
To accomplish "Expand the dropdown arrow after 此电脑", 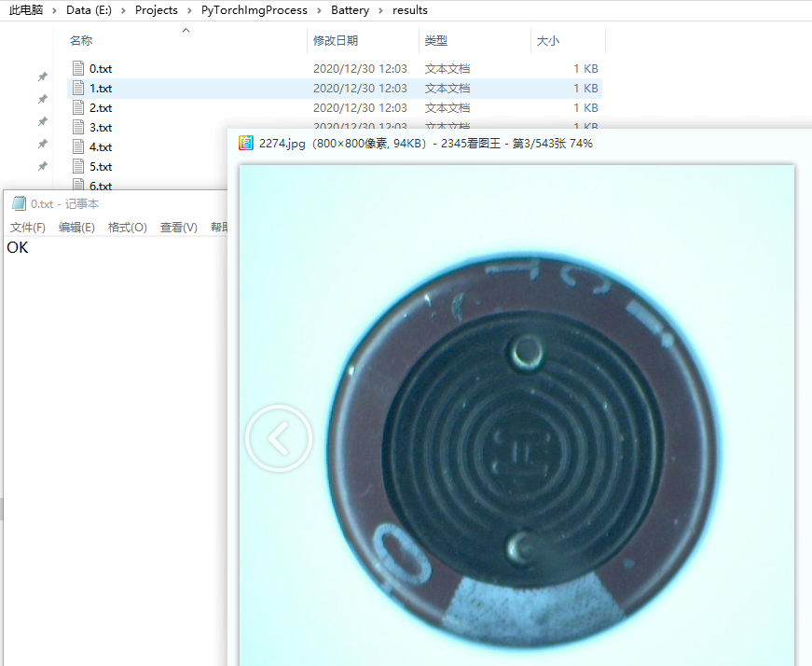I will (54, 10).
